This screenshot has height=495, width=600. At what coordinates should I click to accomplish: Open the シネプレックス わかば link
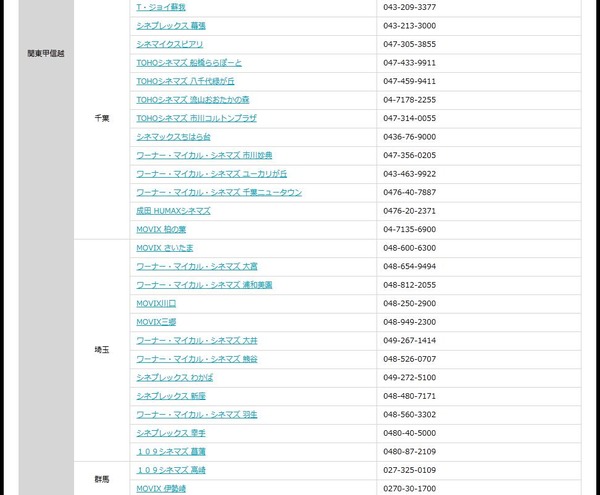point(174,378)
